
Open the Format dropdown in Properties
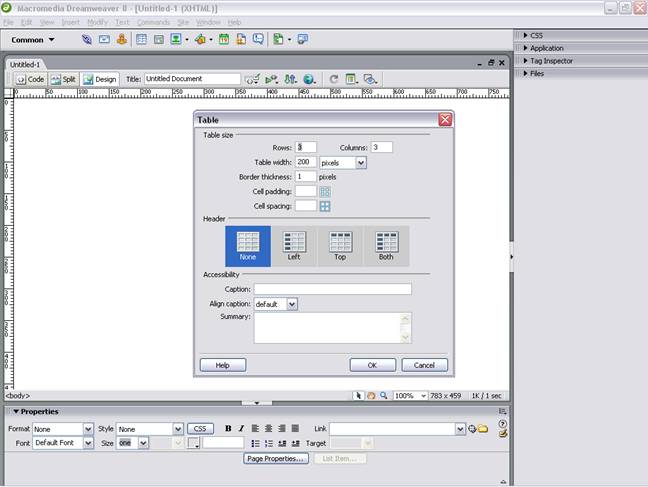(88, 429)
